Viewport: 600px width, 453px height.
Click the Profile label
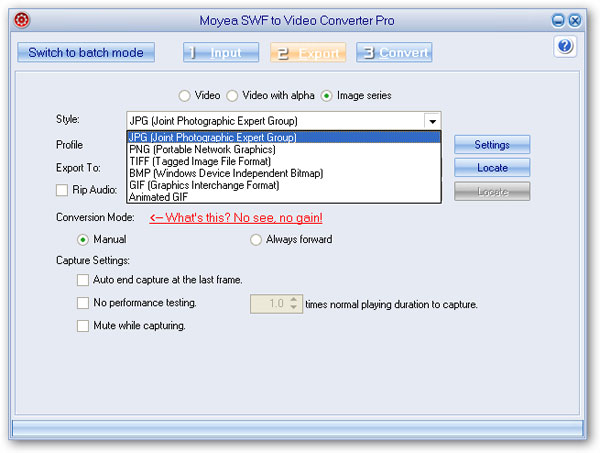[x=69, y=145]
